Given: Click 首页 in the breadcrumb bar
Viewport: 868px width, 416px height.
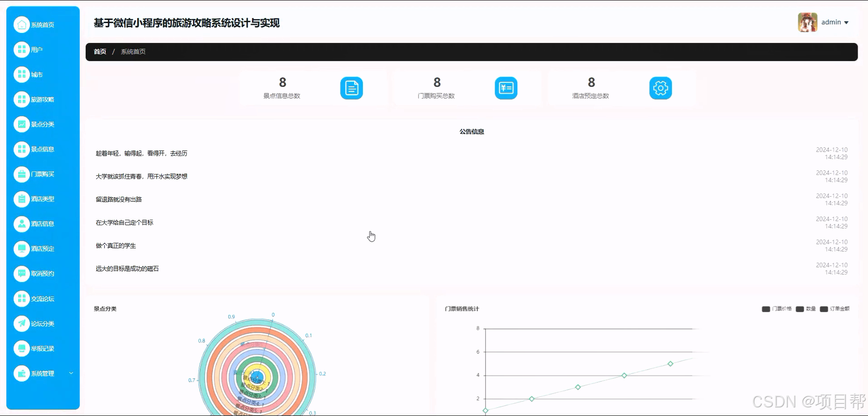Looking at the screenshot, I should (x=100, y=52).
